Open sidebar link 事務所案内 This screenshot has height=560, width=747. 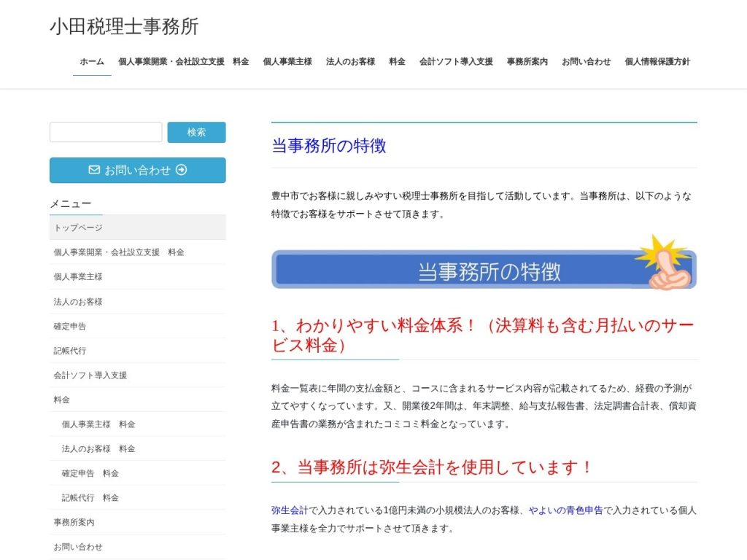[138, 522]
